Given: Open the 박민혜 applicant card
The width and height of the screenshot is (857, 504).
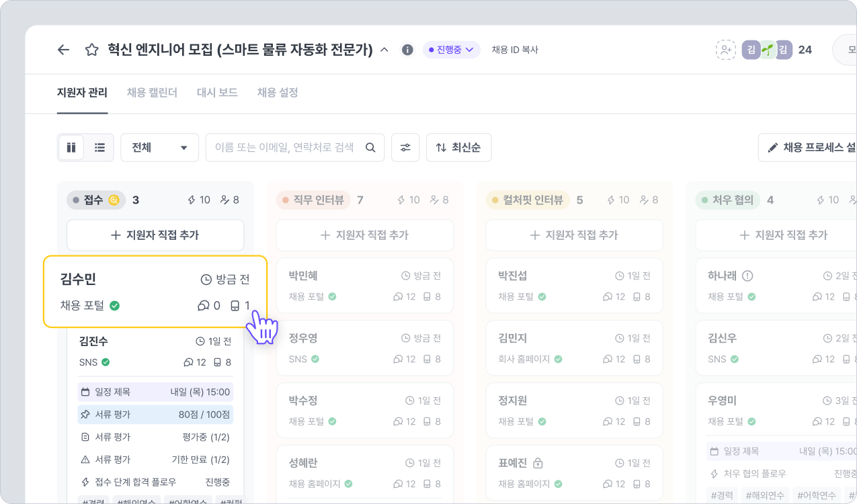Looking at the screenshot, I should [365, 286].
